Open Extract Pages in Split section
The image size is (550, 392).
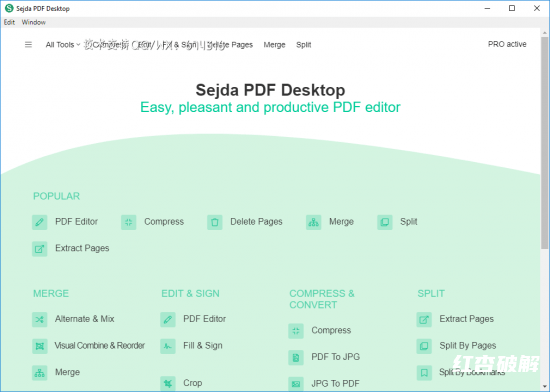[467, 319]
